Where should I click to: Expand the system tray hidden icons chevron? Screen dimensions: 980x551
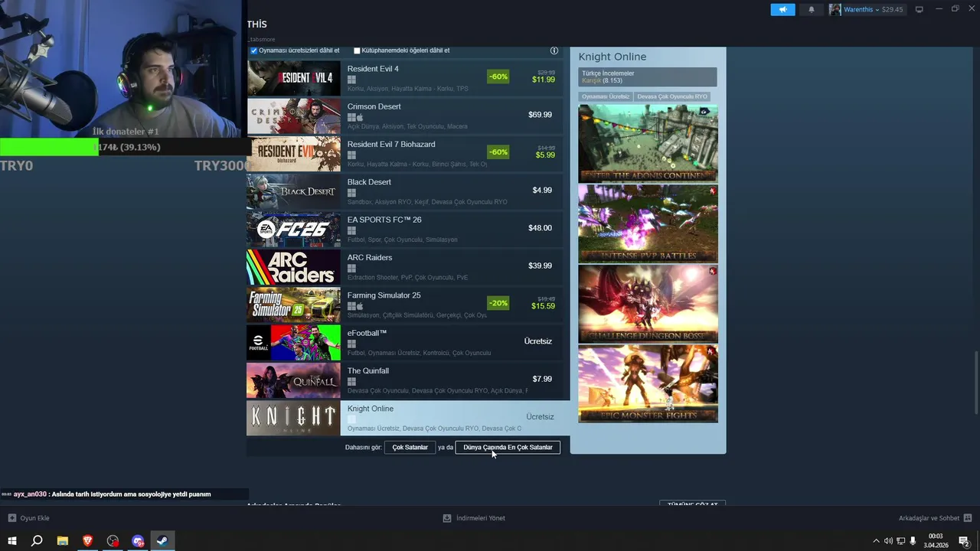point(876,541)
